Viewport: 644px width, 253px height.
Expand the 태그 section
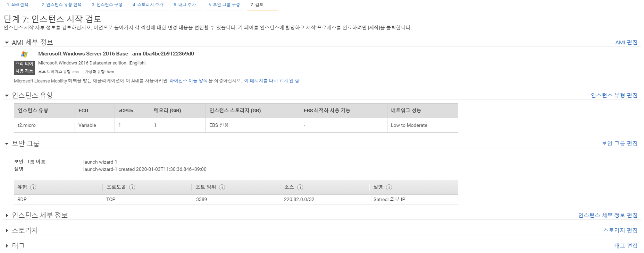coord(7,246)
